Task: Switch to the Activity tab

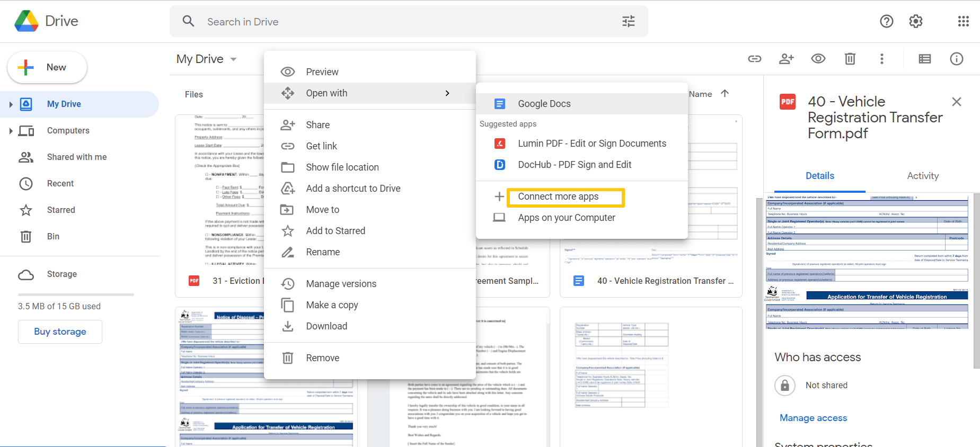Action: coord(923,176)
